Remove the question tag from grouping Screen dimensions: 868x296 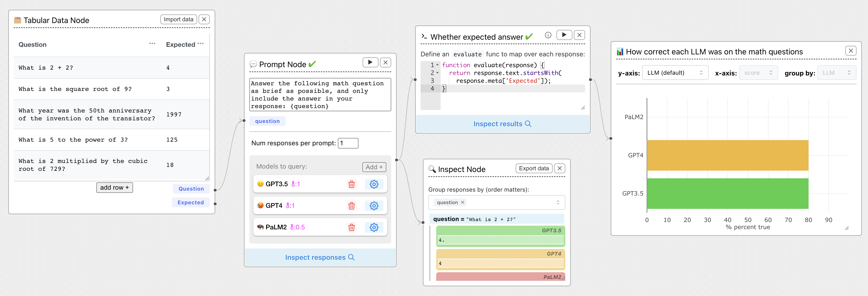(x=463, y=202)
